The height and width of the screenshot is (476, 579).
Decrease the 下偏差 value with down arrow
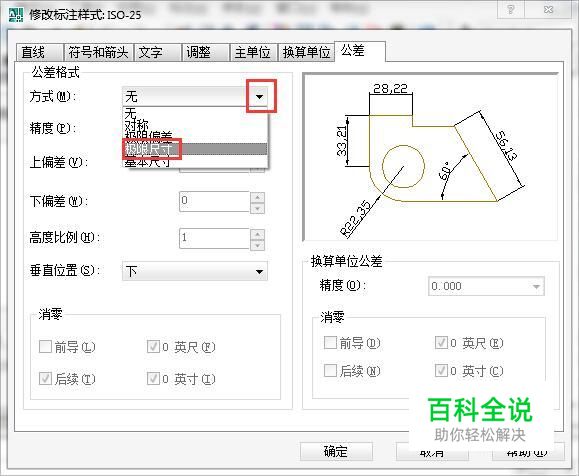tap(257, 208)
